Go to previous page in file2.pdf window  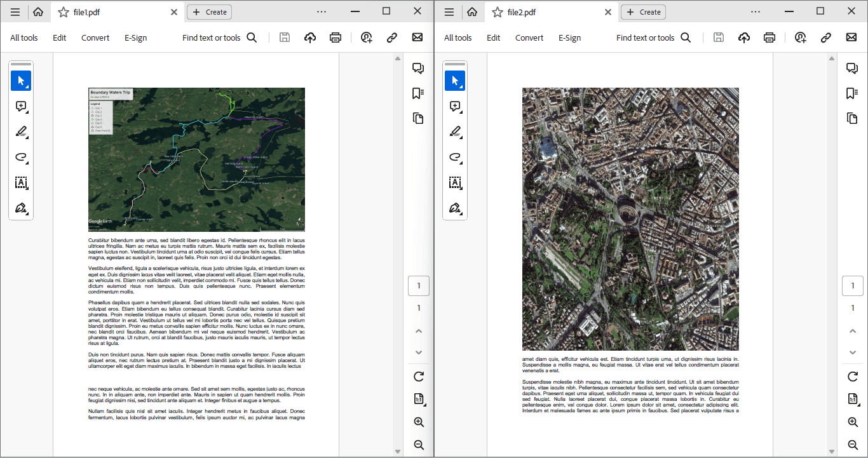pos(853,331)
